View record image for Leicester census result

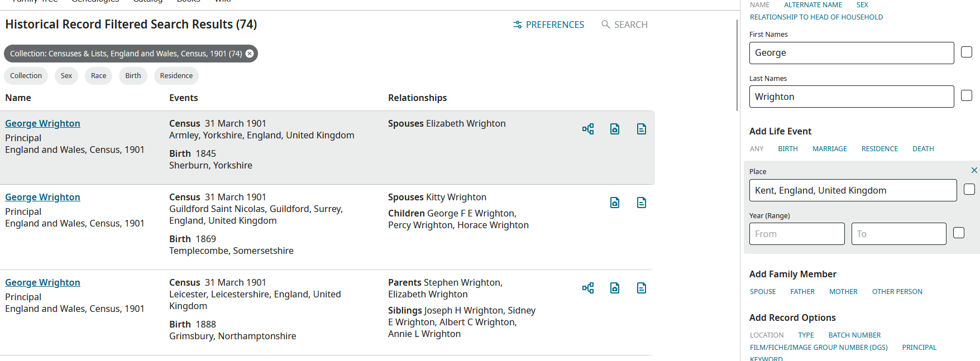tap(615, 288)
